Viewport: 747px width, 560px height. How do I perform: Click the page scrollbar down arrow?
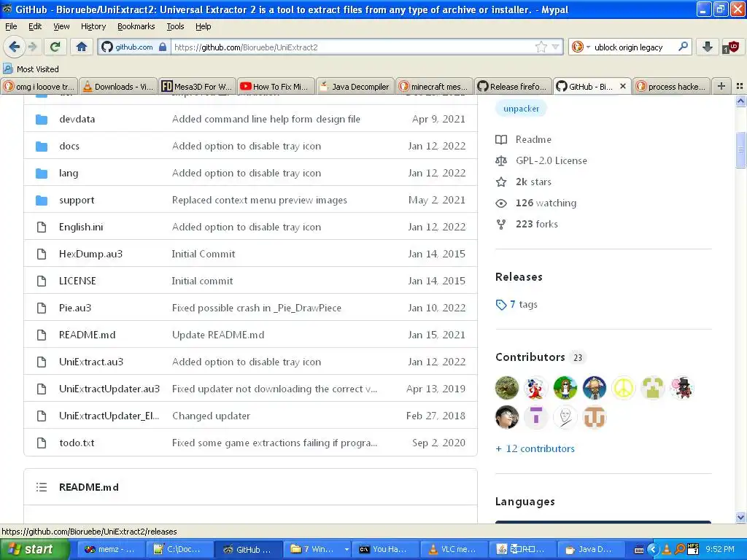[740, 517]
